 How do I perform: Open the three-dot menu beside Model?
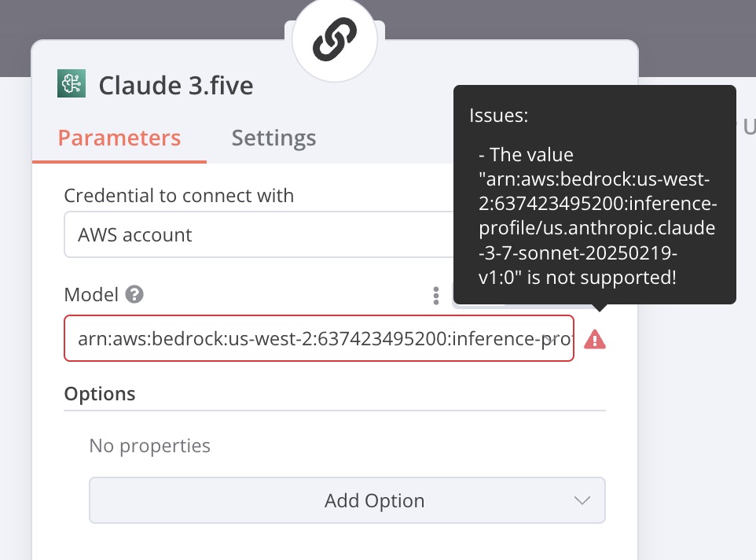tap(436, 296)
